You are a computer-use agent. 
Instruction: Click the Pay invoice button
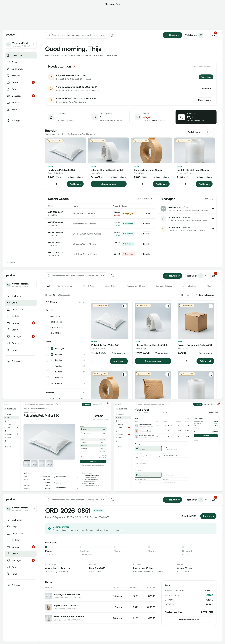click(x=206, y=77)
